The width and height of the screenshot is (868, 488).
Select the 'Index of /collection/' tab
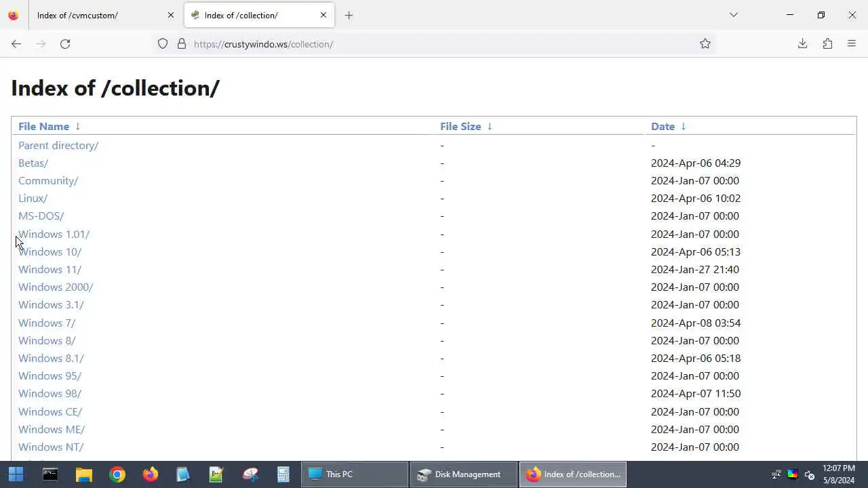tap(259, 15)
